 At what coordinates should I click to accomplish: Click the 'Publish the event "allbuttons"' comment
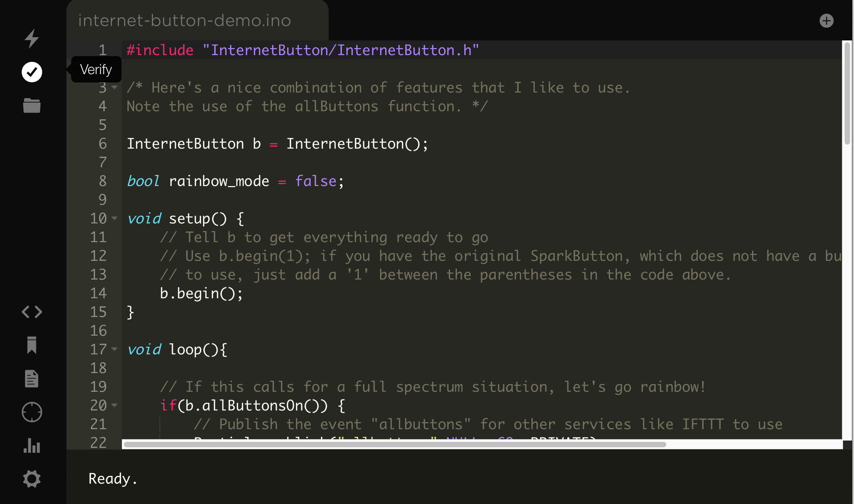pyautogui.click(x=488, y=424)
